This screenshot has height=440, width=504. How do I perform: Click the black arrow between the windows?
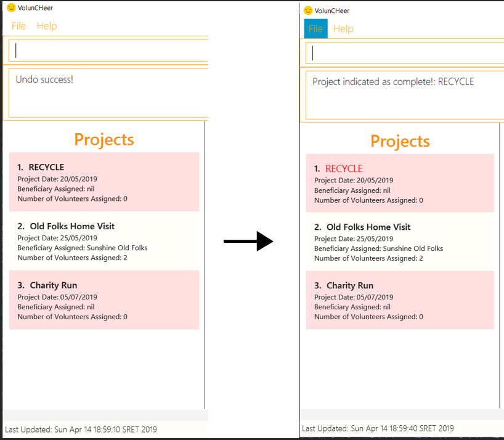point(248,241)
